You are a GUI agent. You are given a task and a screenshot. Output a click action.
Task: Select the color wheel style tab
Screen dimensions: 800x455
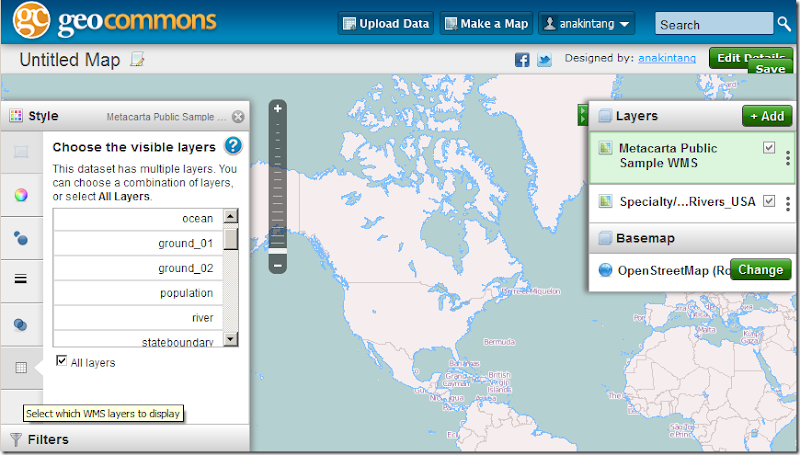[x=21, y=195]
